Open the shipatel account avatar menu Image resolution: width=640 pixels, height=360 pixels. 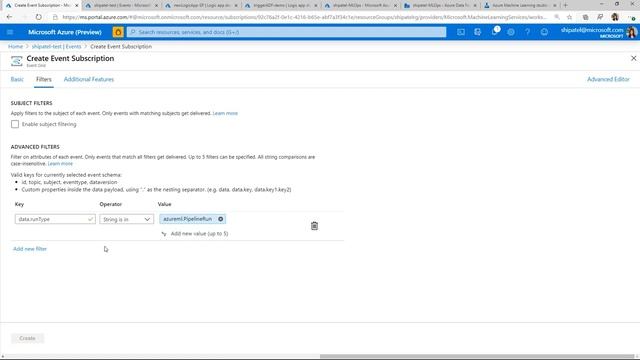click(x=631, y=32)
